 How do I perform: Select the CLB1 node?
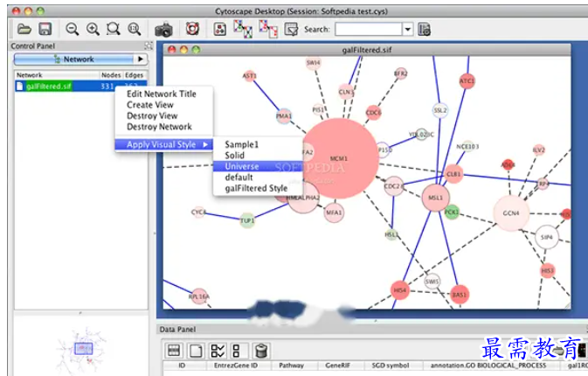point(453,174)
